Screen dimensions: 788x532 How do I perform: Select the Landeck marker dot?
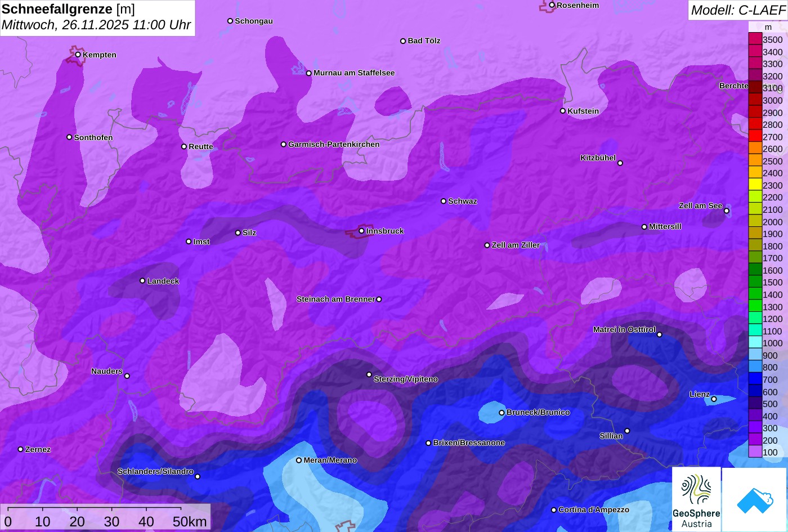(142, 280)
